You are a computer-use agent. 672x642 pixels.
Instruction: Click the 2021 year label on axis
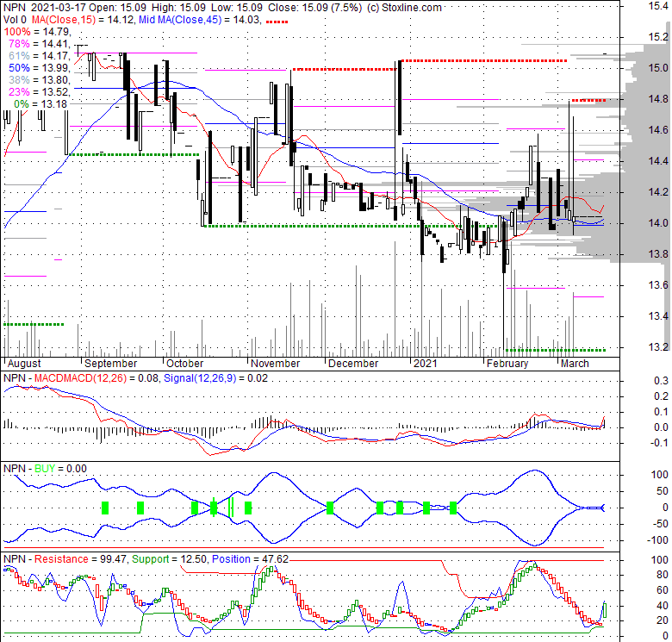pos(425,364)
